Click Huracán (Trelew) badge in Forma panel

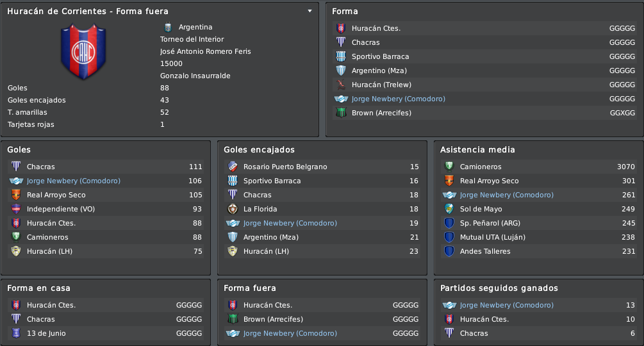(341, 85)
